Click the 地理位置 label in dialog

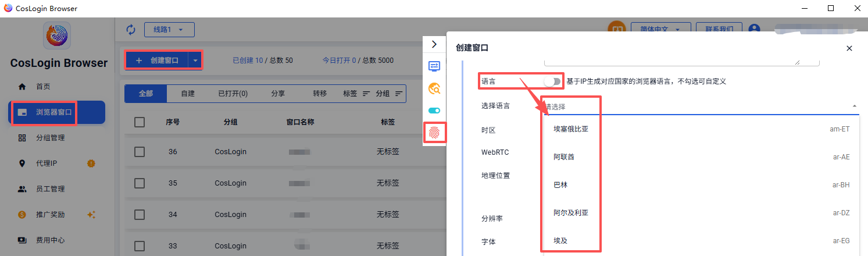495,175
